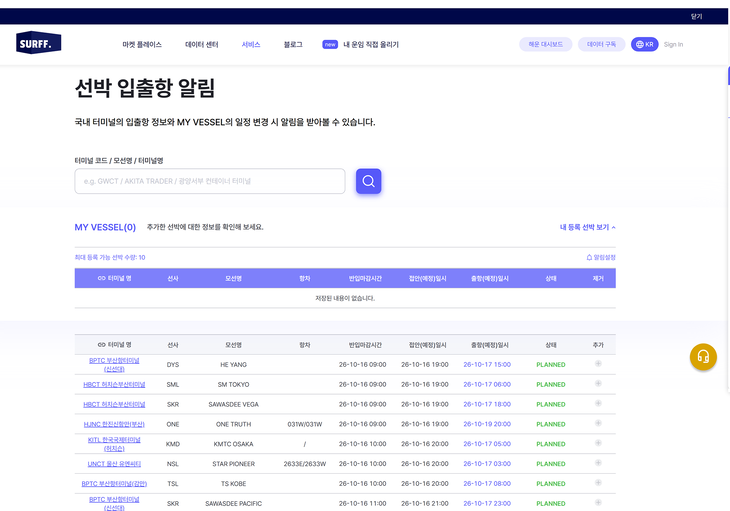
Task: Click the 모선명 purple header column
Action: [x=234, y=278]
